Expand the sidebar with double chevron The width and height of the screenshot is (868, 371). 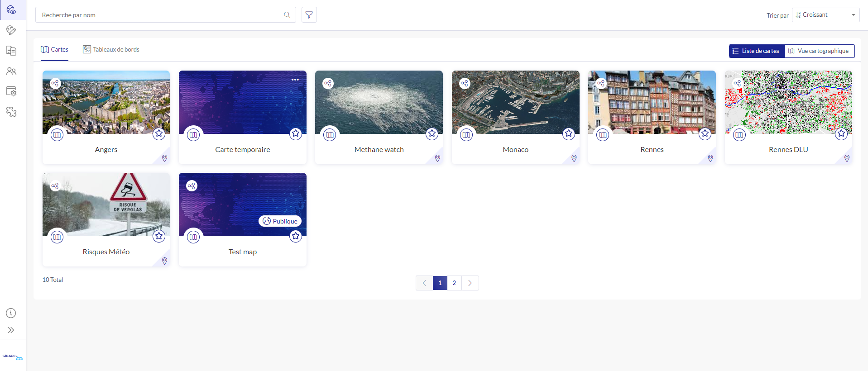pos(11,330)
